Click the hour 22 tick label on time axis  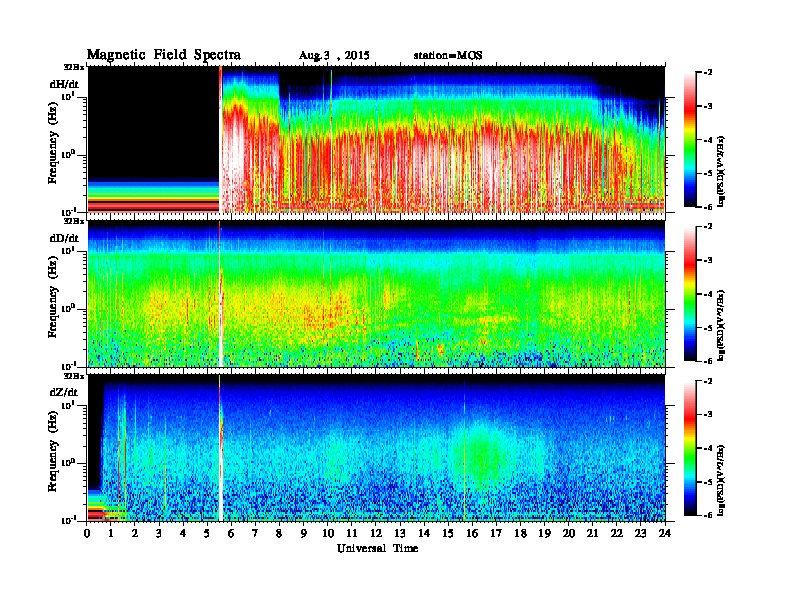[x=617, y=533]
